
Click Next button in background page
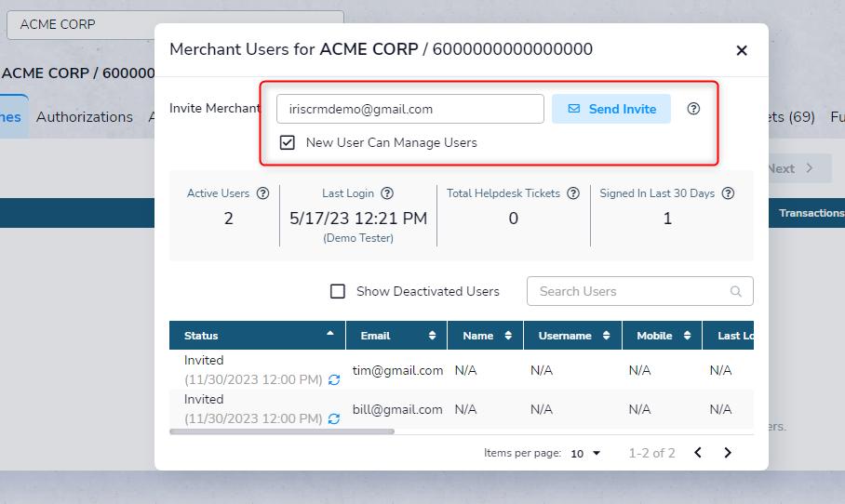tap(799, 168)
